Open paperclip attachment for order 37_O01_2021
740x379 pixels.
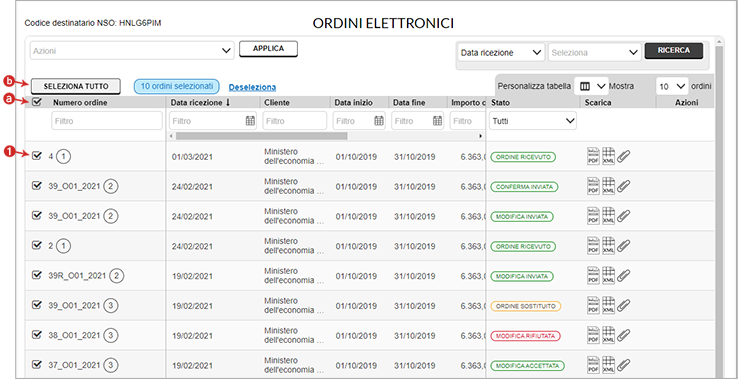click(624, 365)
